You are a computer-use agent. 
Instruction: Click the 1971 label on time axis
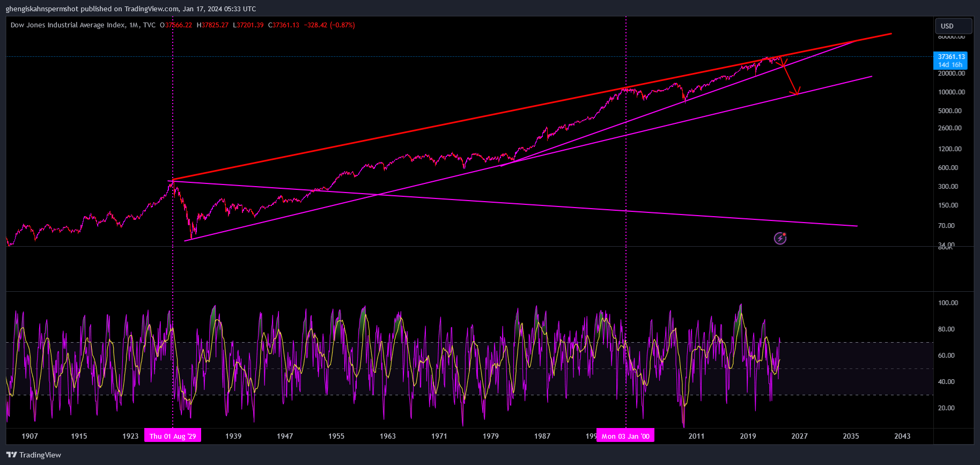tap(439, 436)
